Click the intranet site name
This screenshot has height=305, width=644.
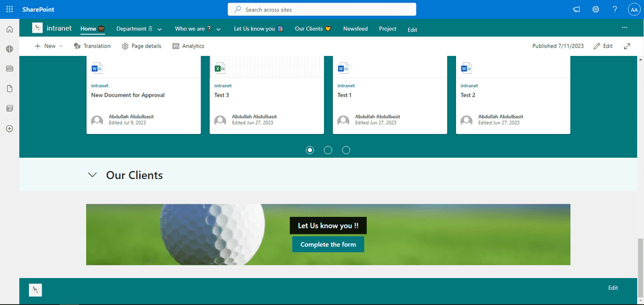click(59, 28)
